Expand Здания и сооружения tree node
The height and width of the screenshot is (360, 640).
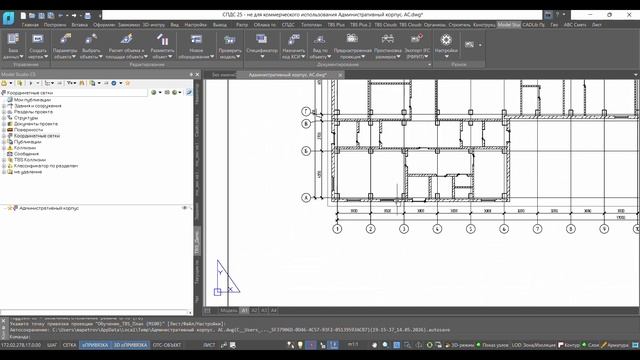pyautogui.click(x=4, y=106)
